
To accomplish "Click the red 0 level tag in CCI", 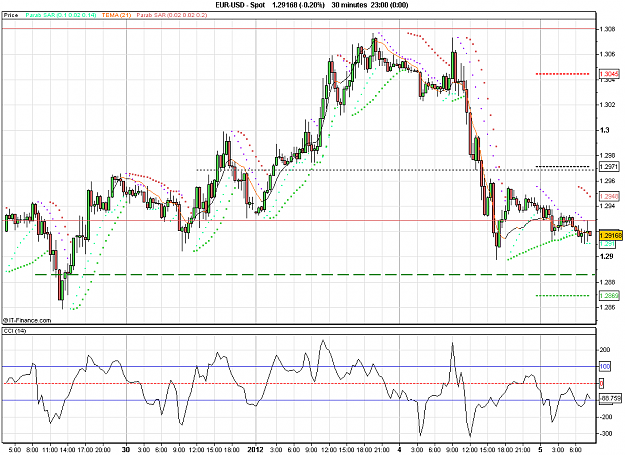I will point(601,383).
